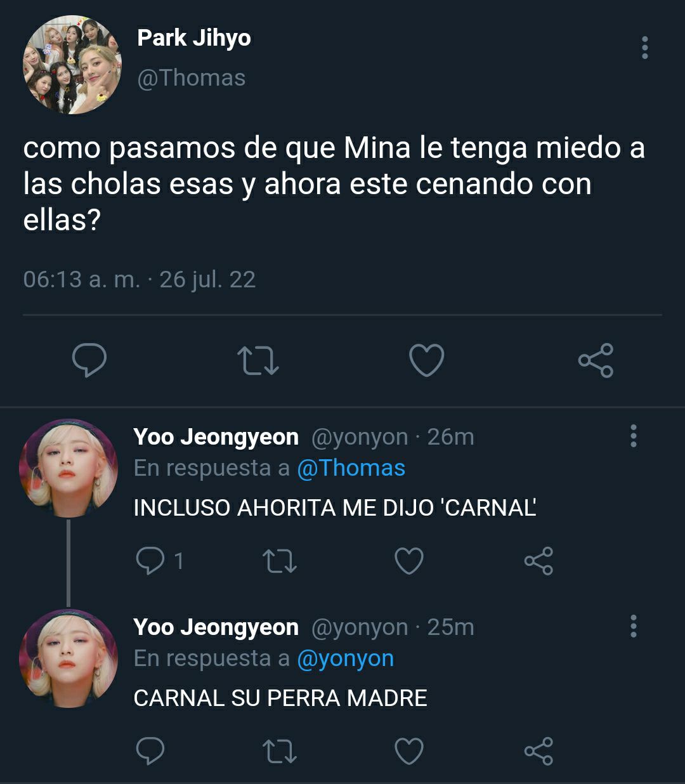The width and height of the screenshot is (685, 784).
Task: Retweet the 'CARNAL SU PERRA MADRE' reply
Action: 280,751
